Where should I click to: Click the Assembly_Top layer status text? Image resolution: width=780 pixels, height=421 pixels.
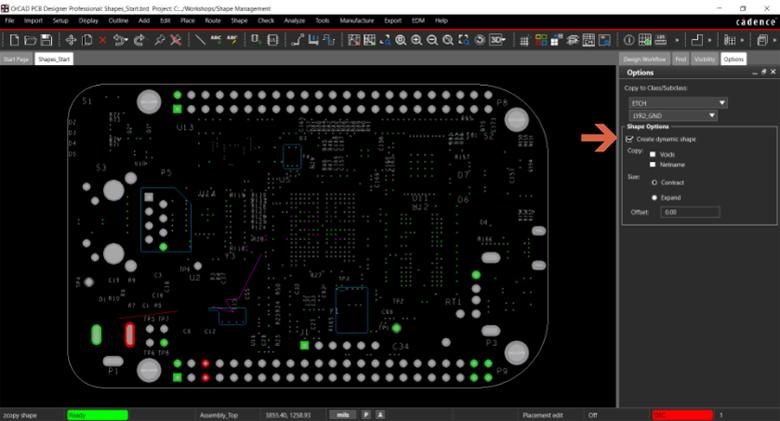(219, 415)
